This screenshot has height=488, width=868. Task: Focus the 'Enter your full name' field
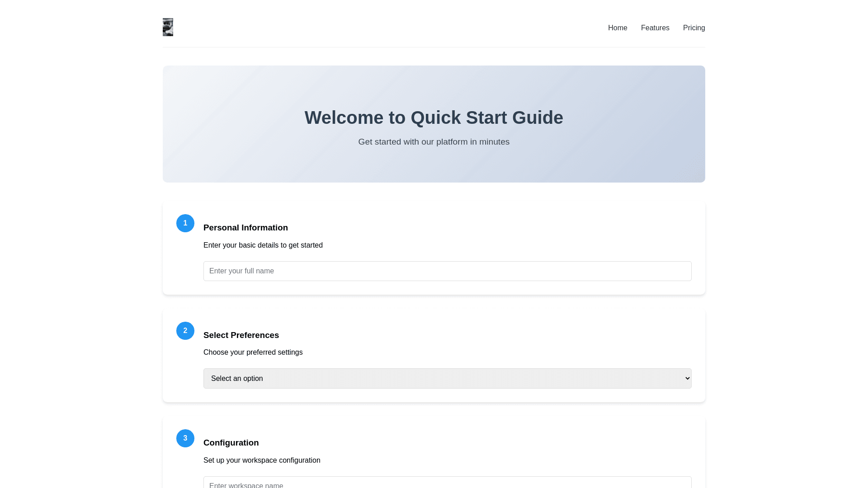point(448,271)
